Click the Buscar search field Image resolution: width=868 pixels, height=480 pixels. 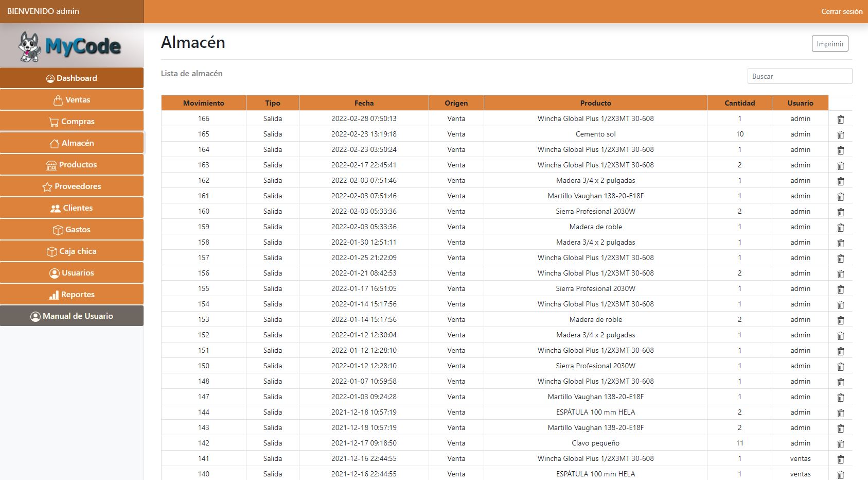[799, 76]
